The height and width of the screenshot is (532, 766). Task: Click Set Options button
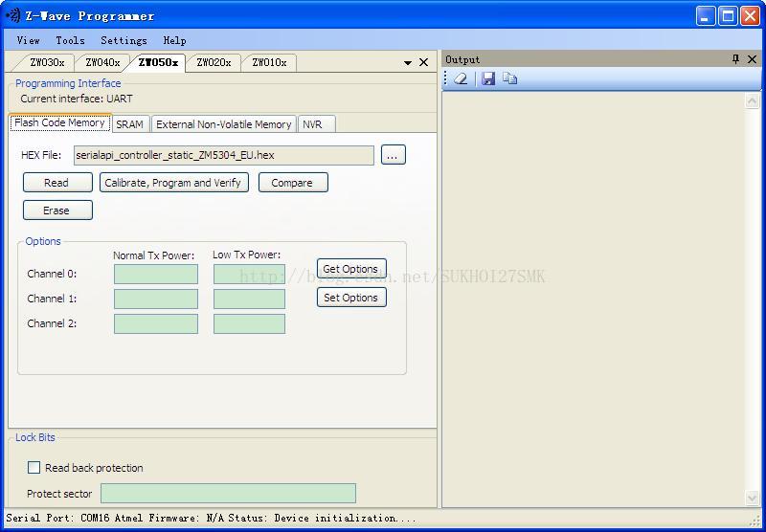point(351,298)
